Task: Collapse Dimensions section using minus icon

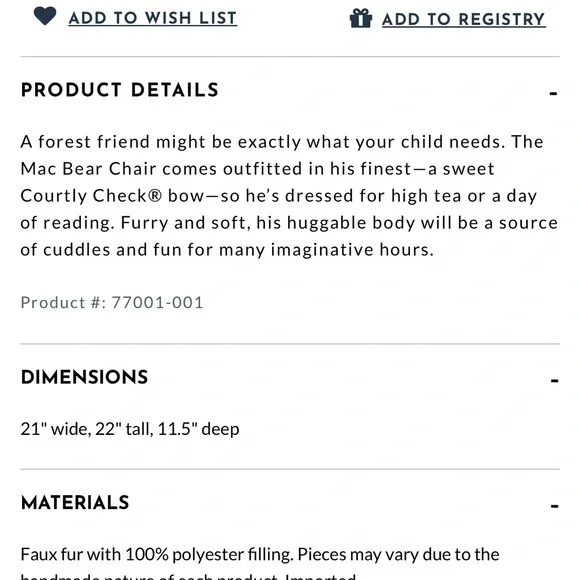Action: pos(554,381)
